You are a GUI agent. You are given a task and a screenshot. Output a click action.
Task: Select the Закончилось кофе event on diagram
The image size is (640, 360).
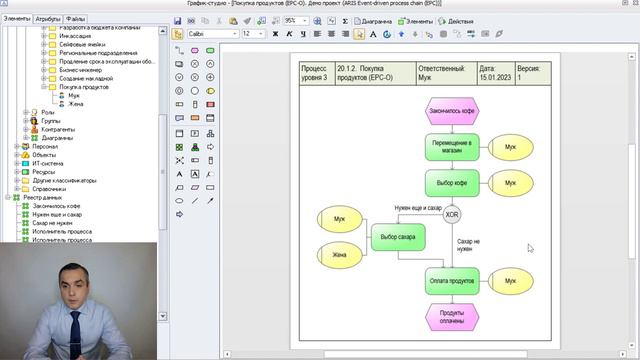[x=452, y=111]
